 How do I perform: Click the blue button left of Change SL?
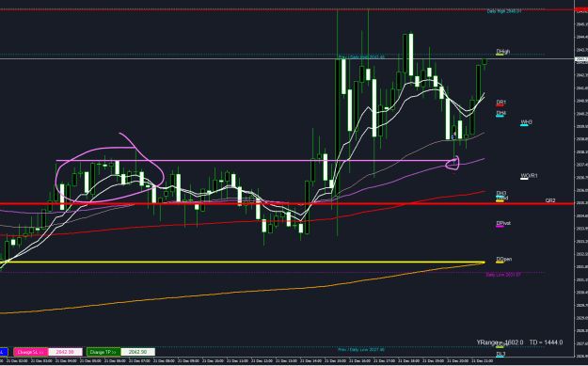click(x=4, y=352)
